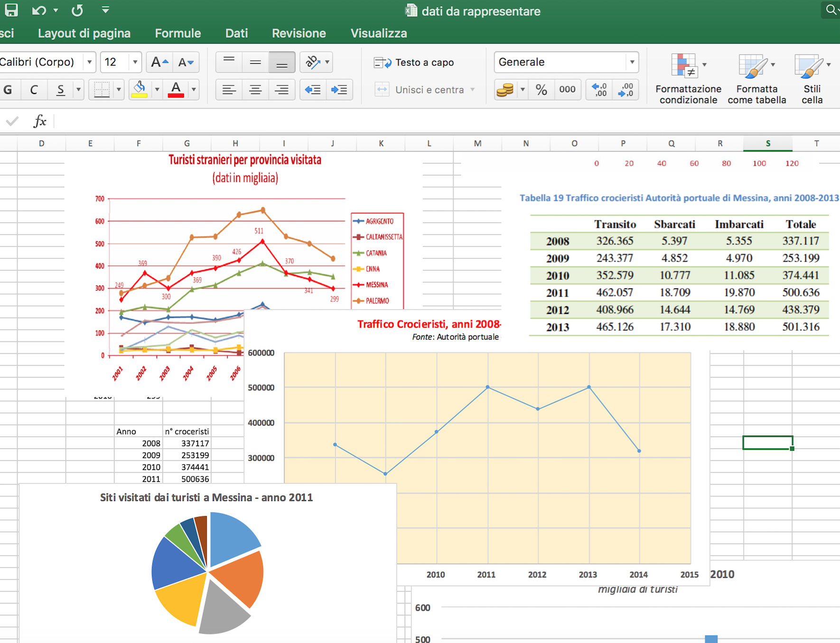This screenshot has height=643, width=840.
Task: Open the fill color dropdown arrow
Action: coord(157,90)
